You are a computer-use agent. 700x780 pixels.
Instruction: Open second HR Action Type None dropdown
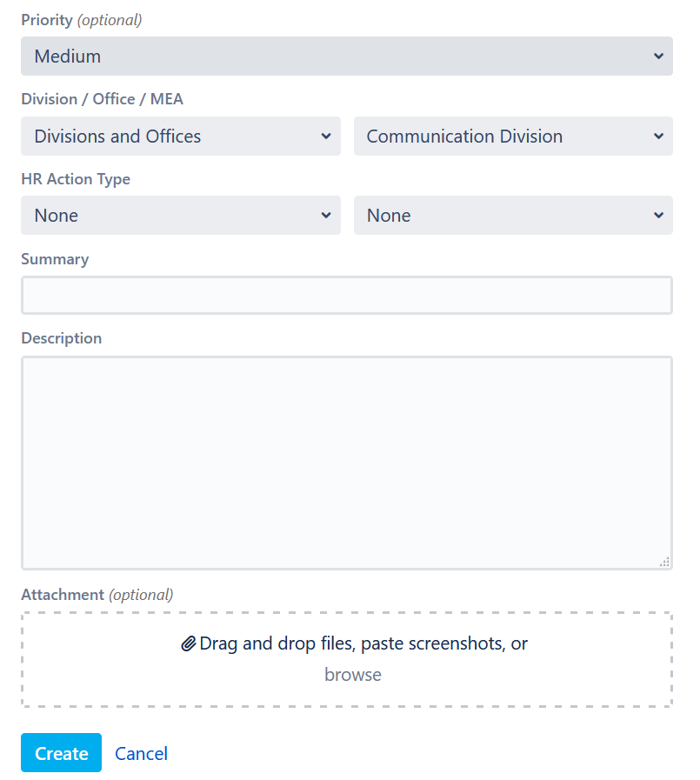tap(513, 216)
